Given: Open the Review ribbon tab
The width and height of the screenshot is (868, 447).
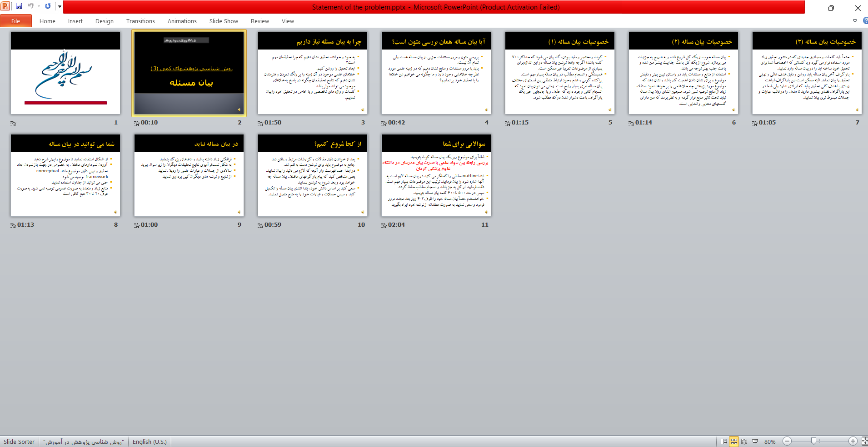Looking at the screenshot, I should coord(260,21).
